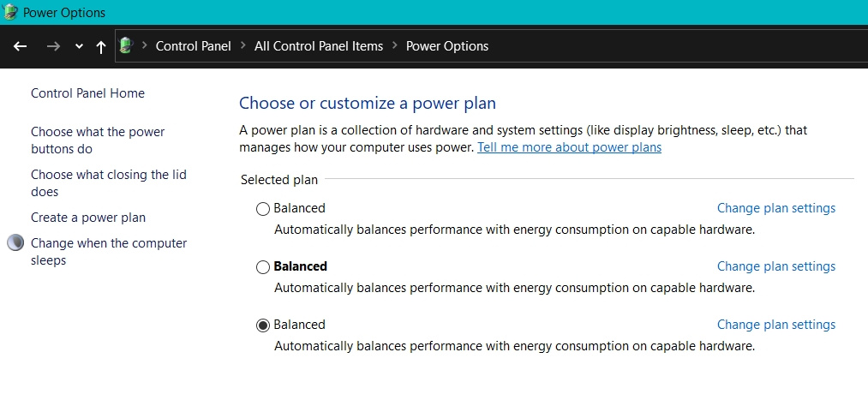
Task: Select the bold Balanced plan radio button
Action: (x=263, y=266)
